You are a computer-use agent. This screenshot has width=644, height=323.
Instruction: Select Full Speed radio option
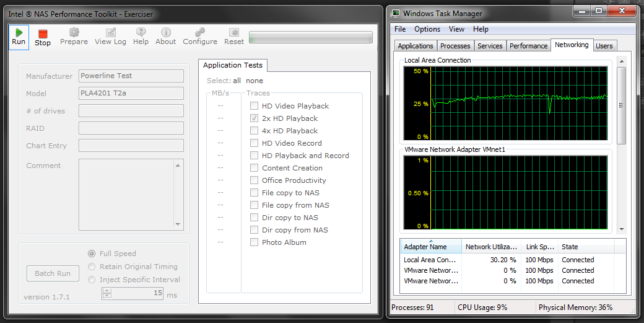tap(92, 254)
